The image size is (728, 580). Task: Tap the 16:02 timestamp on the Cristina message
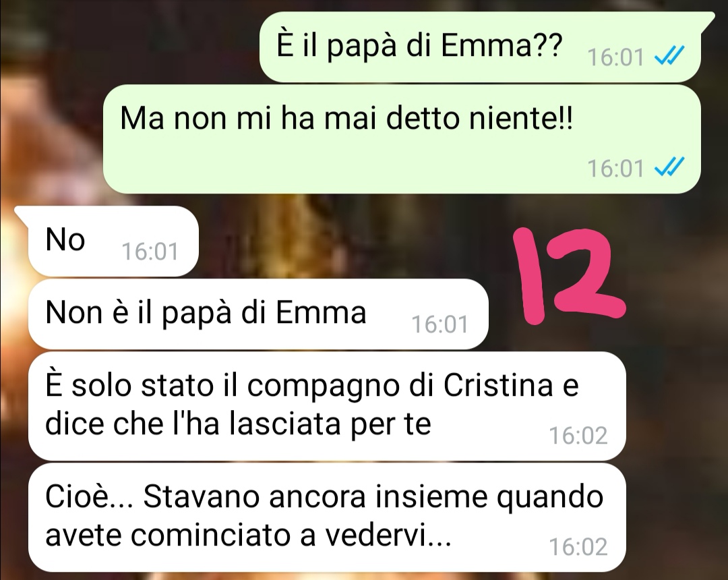pyautogui.click(x=578, y=436)
